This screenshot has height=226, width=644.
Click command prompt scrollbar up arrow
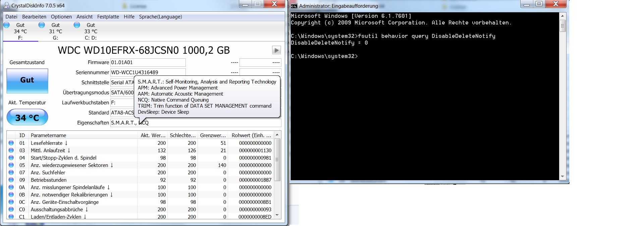(562, 16)
